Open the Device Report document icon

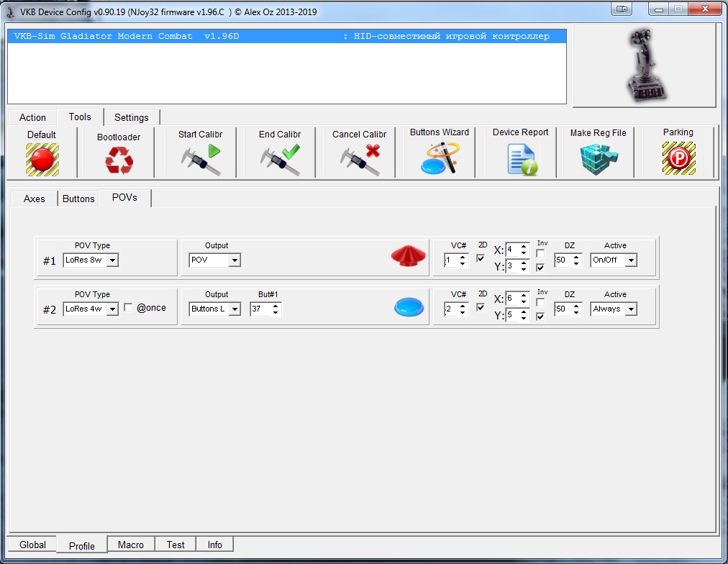point(522,159)
